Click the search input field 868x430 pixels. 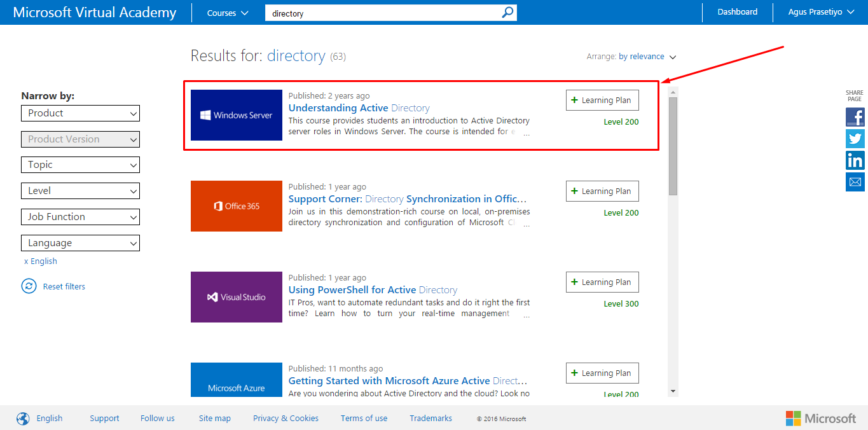(x=382, y=13)
